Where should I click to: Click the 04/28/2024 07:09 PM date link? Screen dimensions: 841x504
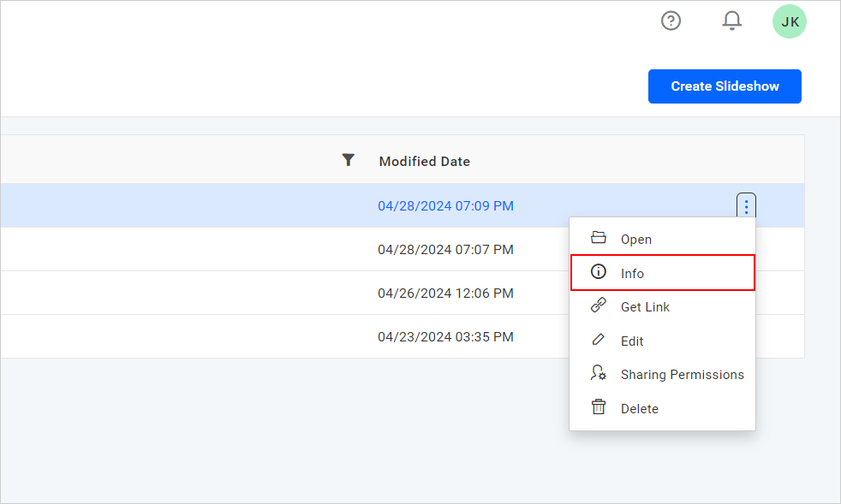445,206
